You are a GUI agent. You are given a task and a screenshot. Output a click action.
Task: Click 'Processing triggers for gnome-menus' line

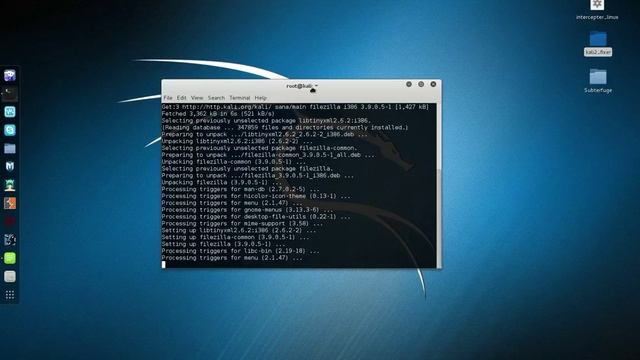247,210
